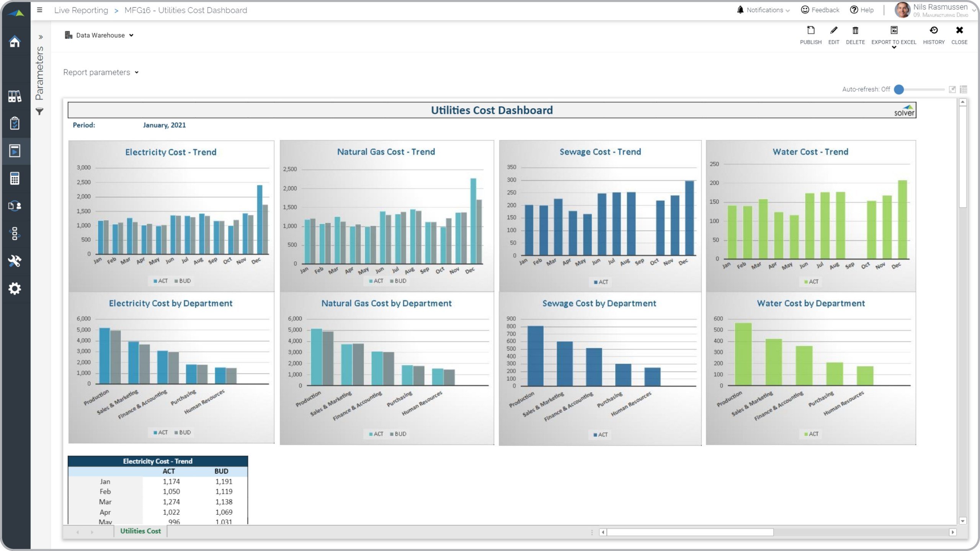Open the calculator icon in sidebar
Screen dimensions: 980x551
(x=15, y=178)
